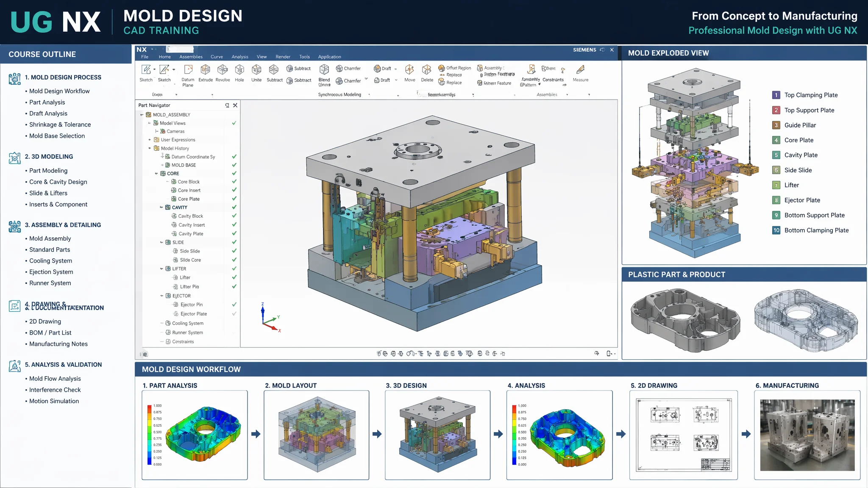
Task: Collapse the CORE group
Action: pos(156,174)
